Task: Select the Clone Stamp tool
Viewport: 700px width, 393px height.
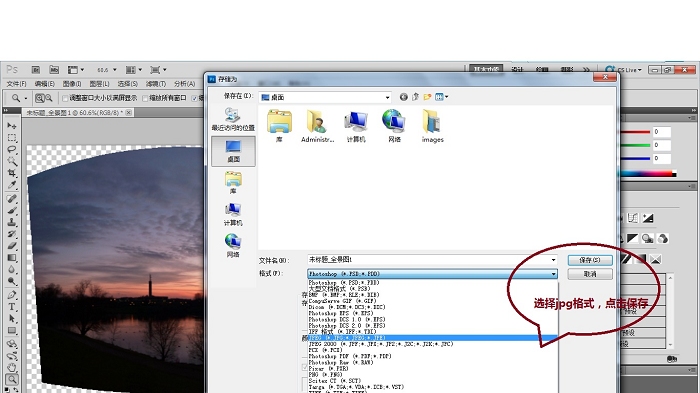Action: point(12,222)
